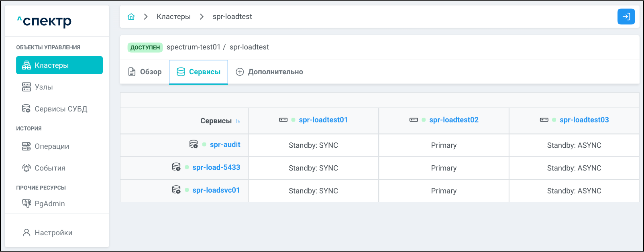Open the Узлы sidebar item
Image resolution: width=644 pixels, height=252 pixels.
tap(43, 87)
